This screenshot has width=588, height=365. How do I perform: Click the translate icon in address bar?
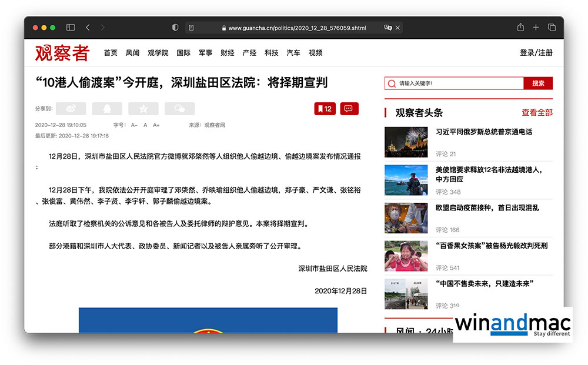[x=387, y=28]
